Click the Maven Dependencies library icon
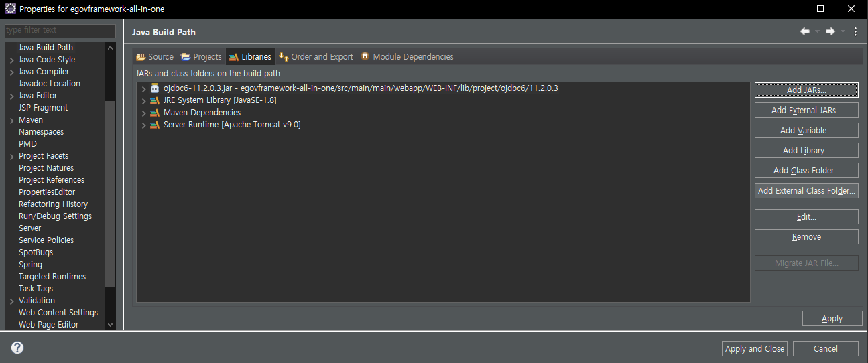This screenshot has width=868, height=363. coord(156,112)
